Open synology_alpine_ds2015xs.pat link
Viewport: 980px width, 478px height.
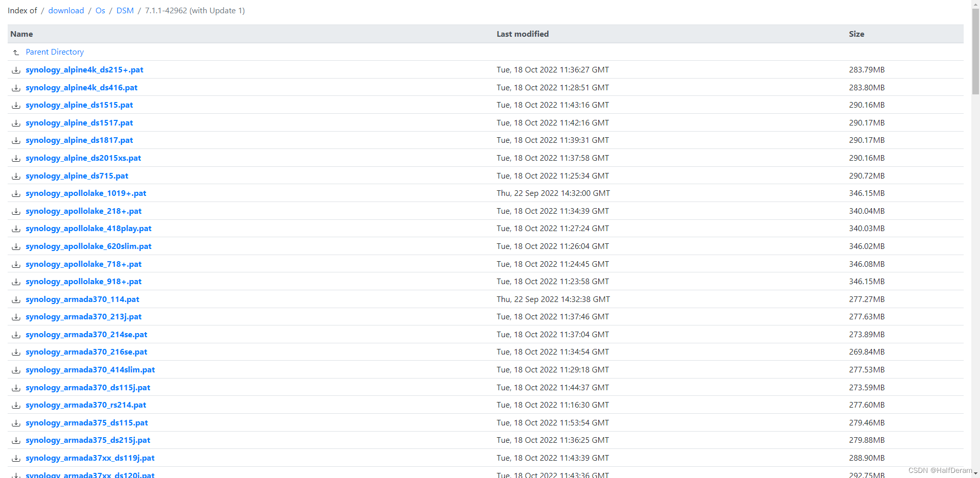click(x=83, y=158)
